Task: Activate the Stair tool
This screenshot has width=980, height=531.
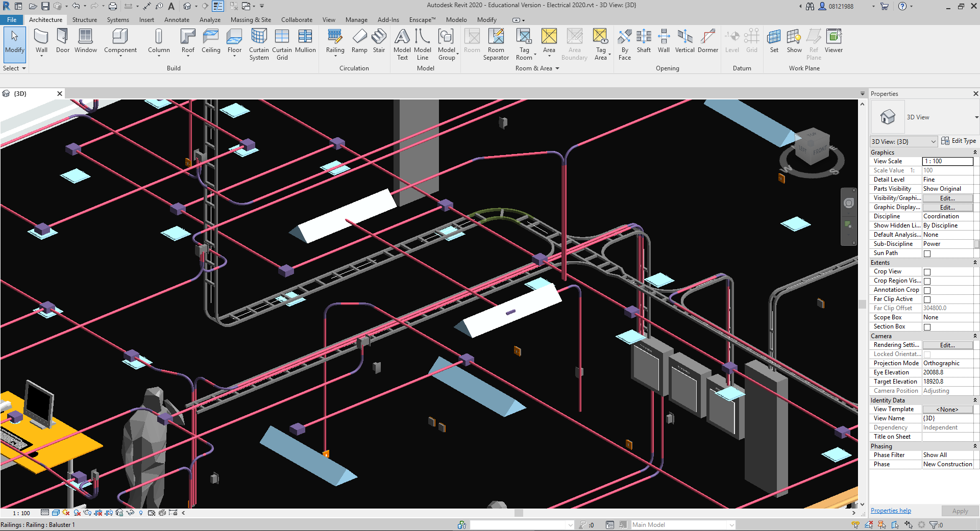Action: 379,41
